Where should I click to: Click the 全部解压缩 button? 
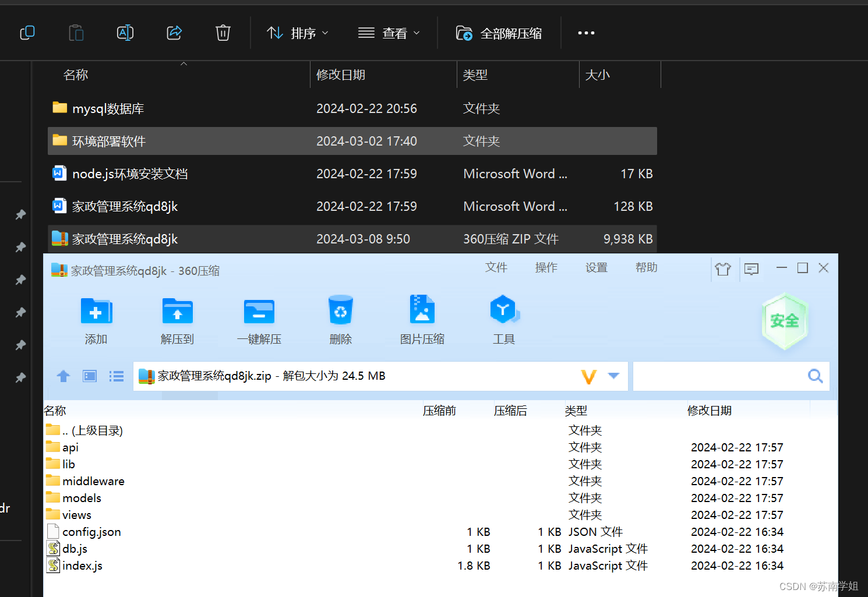499,33
